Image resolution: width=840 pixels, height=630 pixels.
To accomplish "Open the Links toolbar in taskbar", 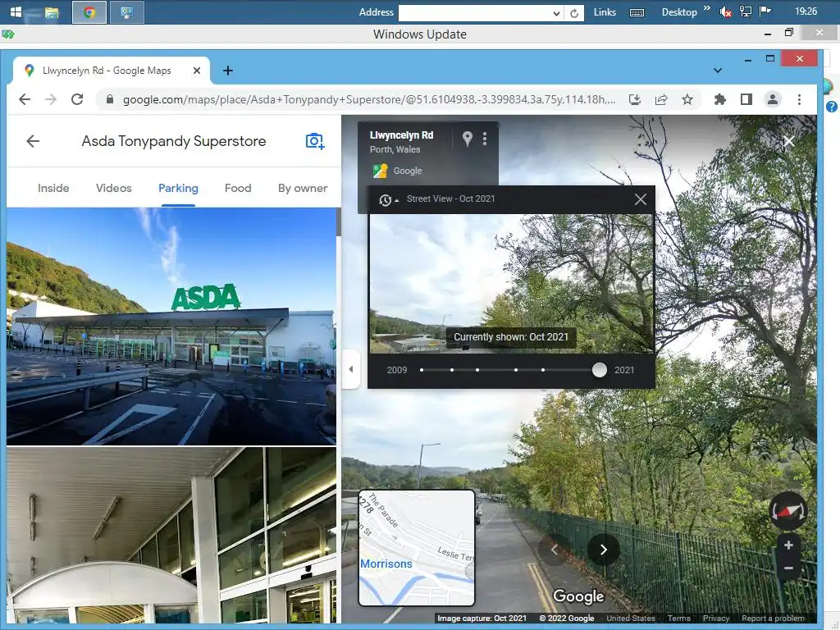I will point(605,11).
